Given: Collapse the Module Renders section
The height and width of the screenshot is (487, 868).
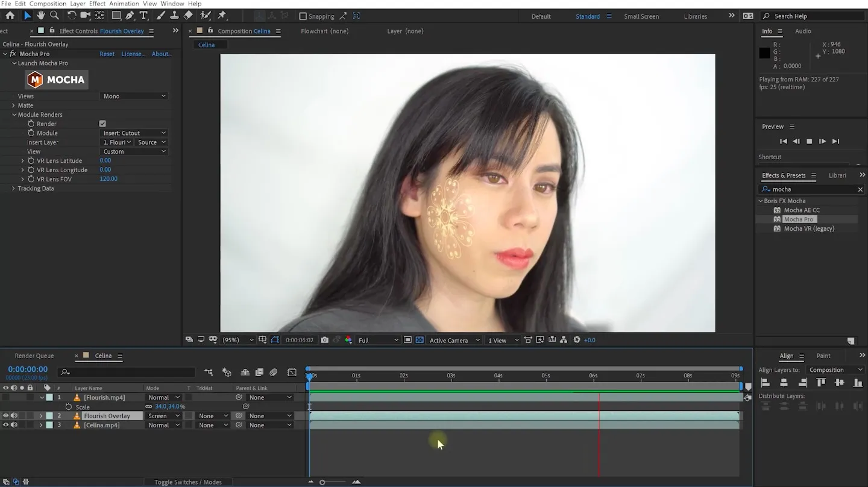Looking at the screenshot, I should pyautogui.click(x=14, y=115).
